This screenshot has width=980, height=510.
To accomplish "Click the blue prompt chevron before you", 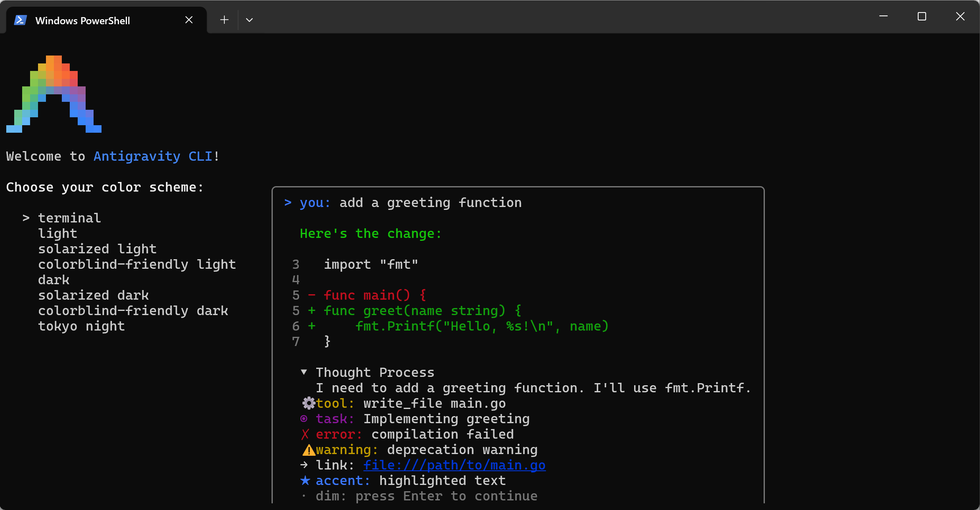I will (x=288, y=202).
